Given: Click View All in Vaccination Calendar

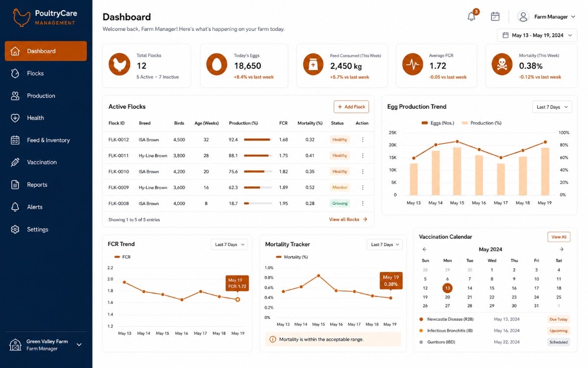Looking at the screenshot, I should 559,237.
